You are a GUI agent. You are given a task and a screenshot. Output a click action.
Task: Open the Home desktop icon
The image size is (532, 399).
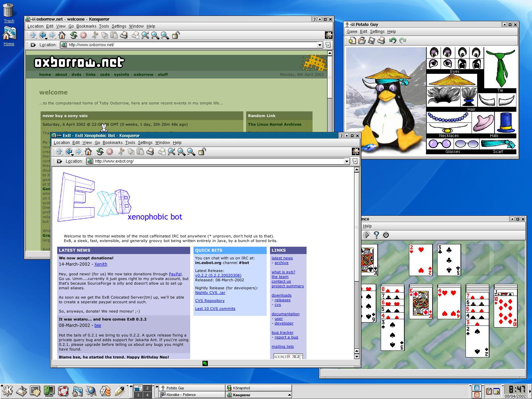tap(9, 36)
